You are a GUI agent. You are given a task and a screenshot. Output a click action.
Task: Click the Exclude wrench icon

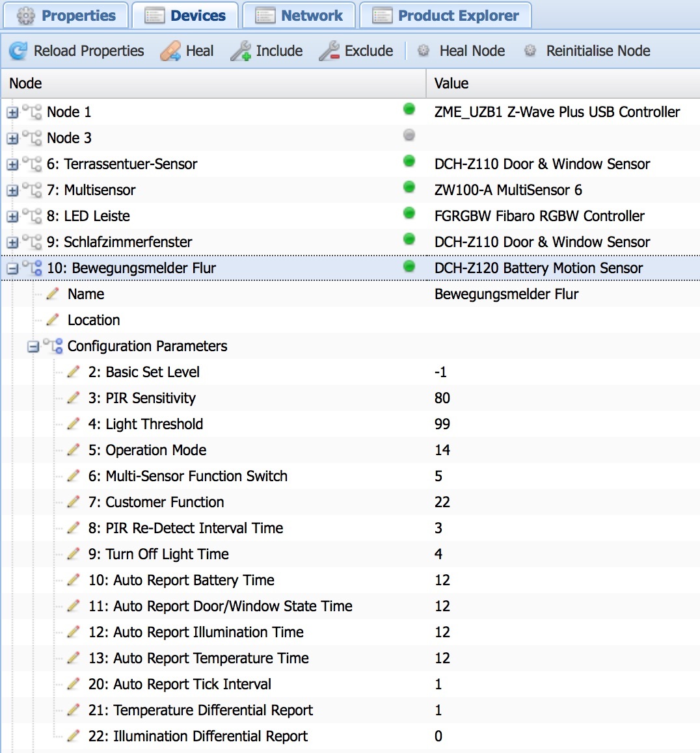pyautogui.click(x=329, y=51)
